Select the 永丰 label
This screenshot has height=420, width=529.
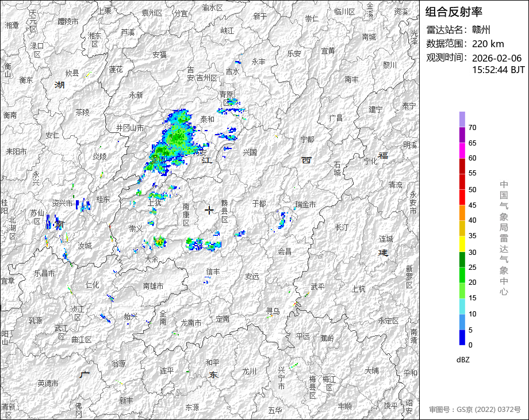point(258,62)
